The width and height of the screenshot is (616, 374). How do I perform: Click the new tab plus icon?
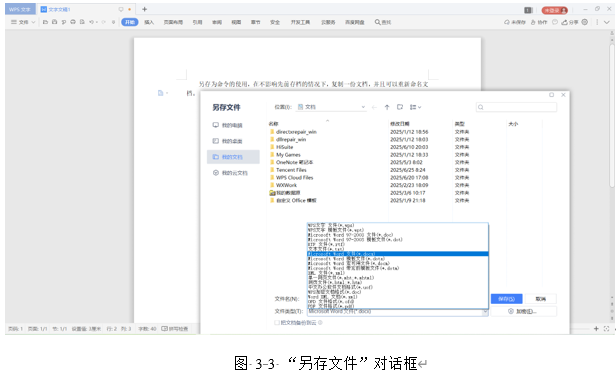pos(145,9)
